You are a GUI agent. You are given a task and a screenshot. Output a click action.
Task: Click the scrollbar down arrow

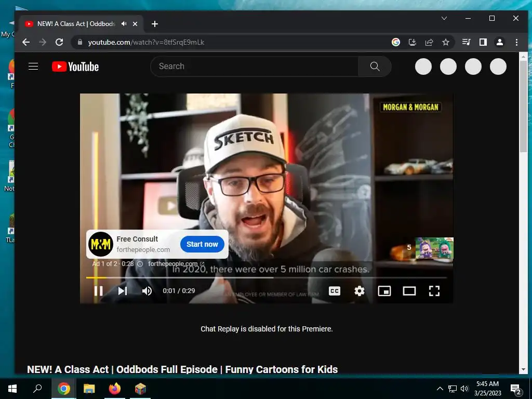click(523, 369)
